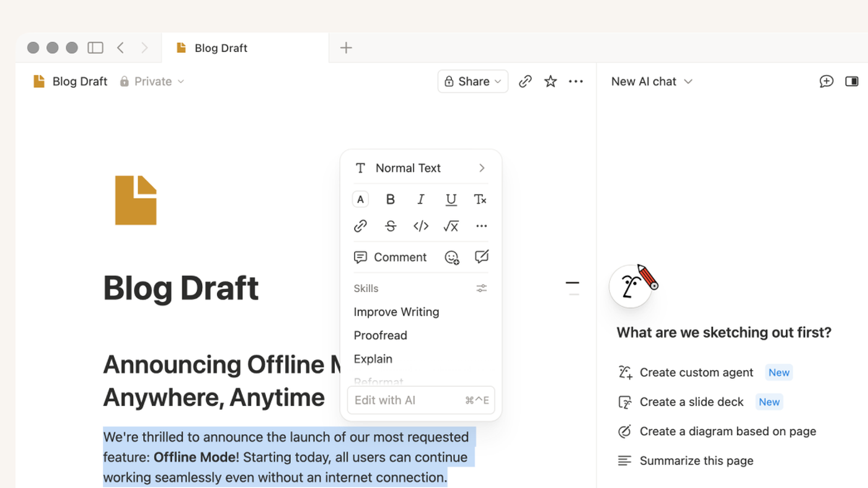Screen dimensions: 868x488
Task: Click the large Blog Draft page heading
Action: tap(181, 288)
